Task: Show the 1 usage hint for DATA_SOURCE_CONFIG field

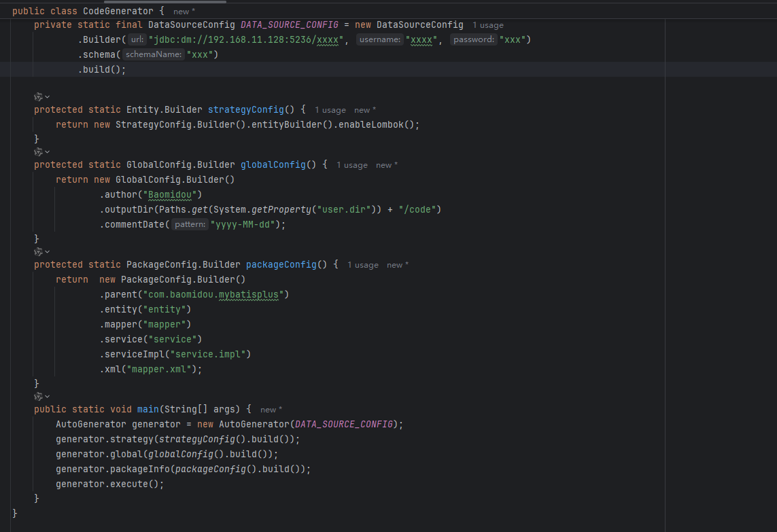Action: coord(487,25)
